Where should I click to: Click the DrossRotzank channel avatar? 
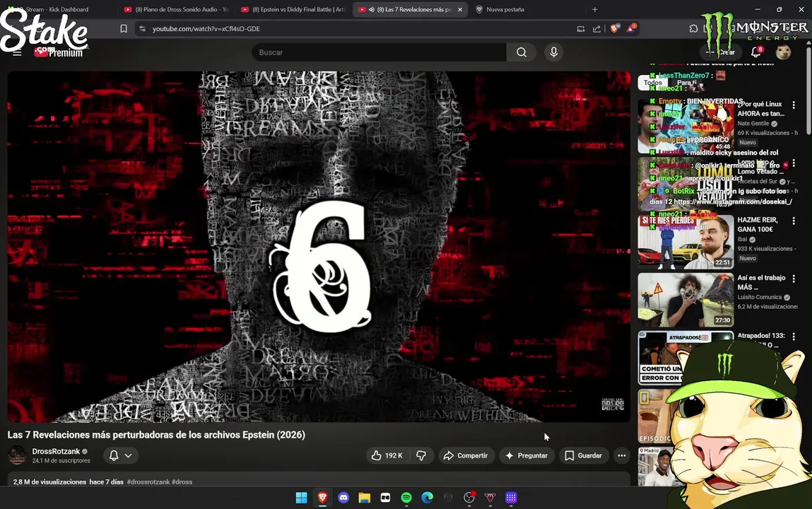point(17,455)
